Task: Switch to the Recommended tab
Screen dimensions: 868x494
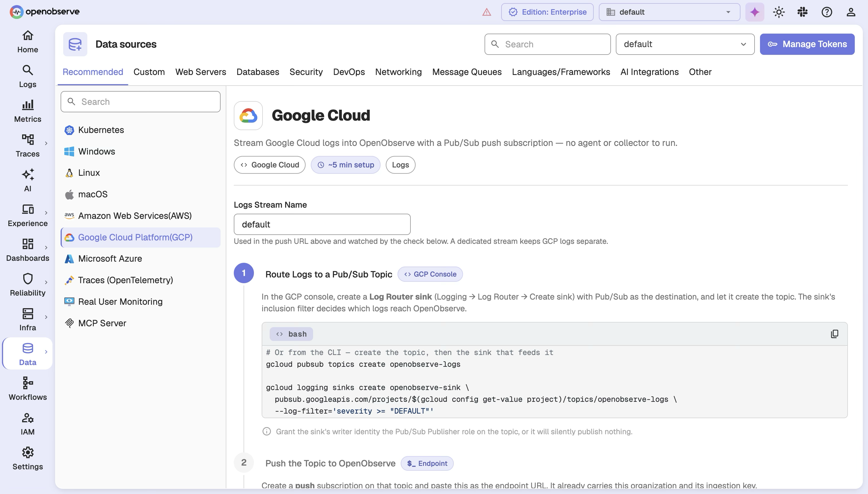Action: 92,72
